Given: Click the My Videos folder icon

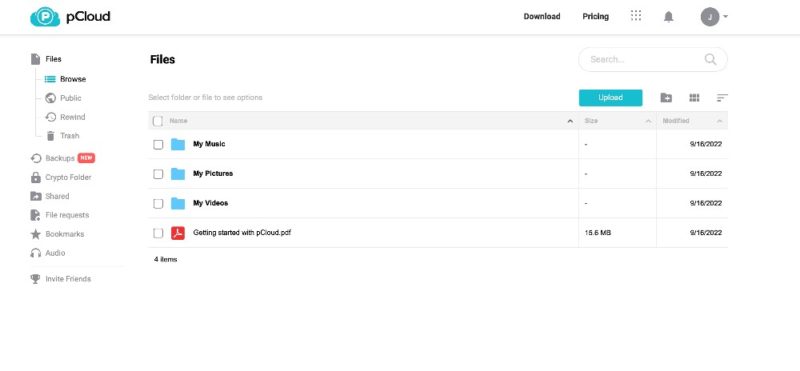Looking at the screenshot, I should pos(178,204).
